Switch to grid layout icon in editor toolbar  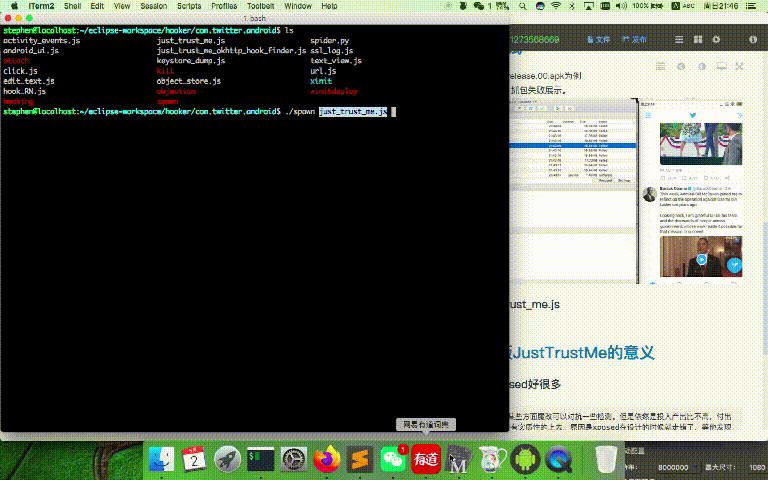[698, 39]
